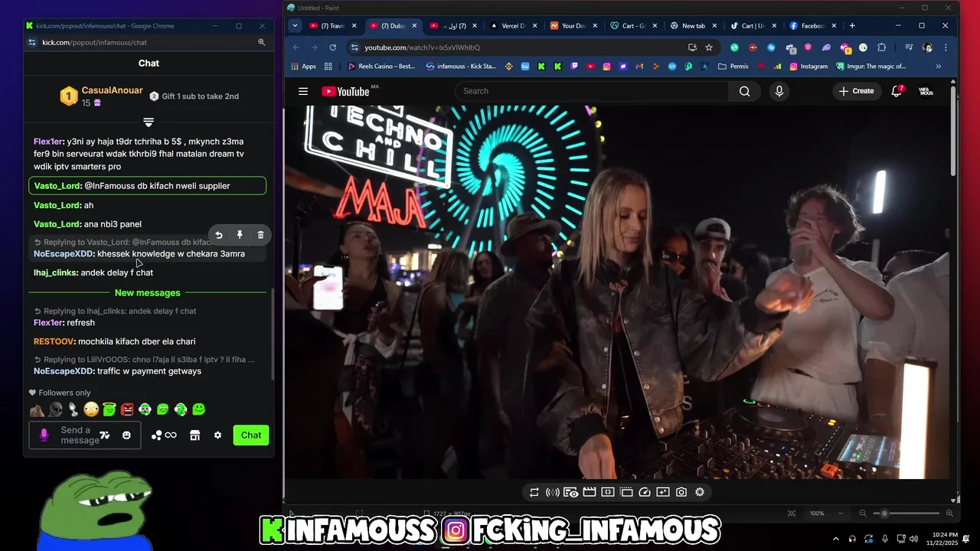Click the YouTube search input field
The height and width of the screenshot is (551, 980).
point(592,91)
